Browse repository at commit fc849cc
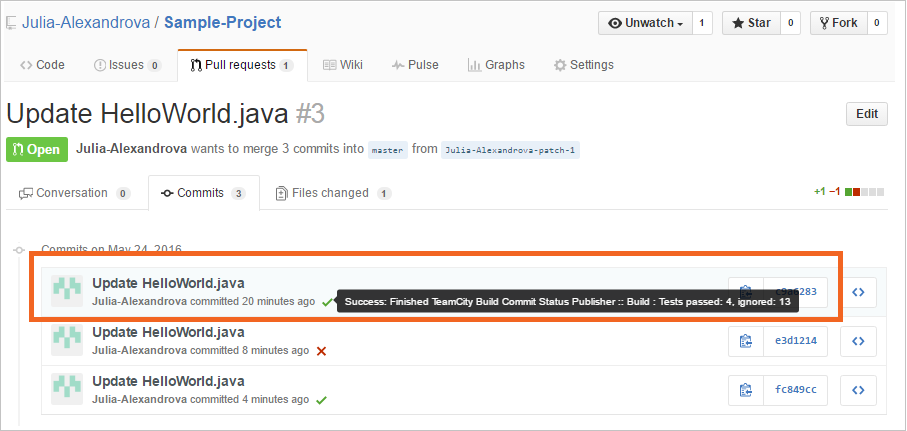Screen dimensions: 907x431 pyautogui.click(x=858, y=389)
